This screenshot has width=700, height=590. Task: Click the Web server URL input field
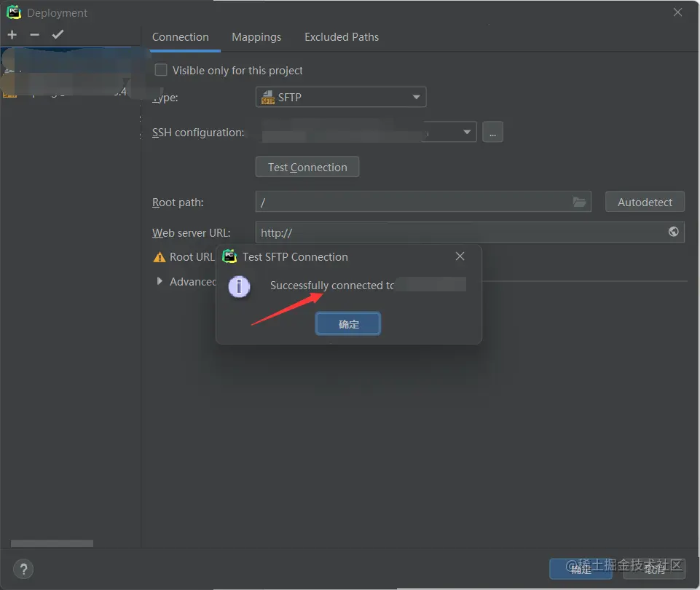[x=470, y=232]
